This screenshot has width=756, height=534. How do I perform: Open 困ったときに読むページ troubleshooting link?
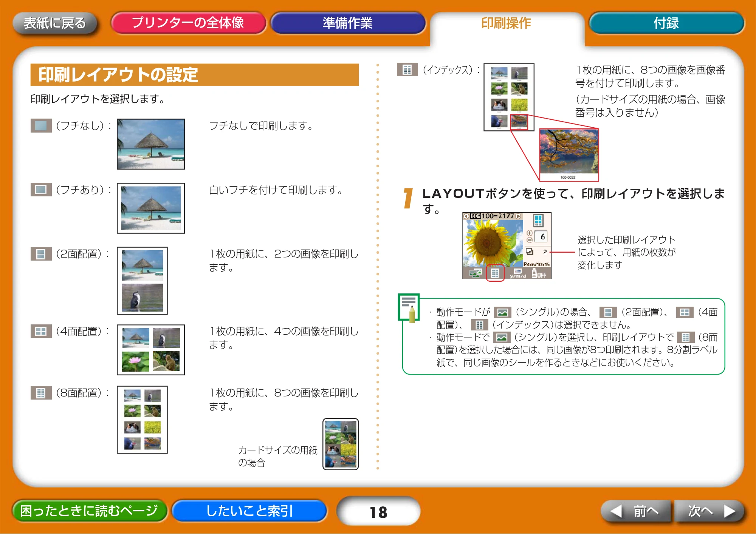click(x=89, y=511)
